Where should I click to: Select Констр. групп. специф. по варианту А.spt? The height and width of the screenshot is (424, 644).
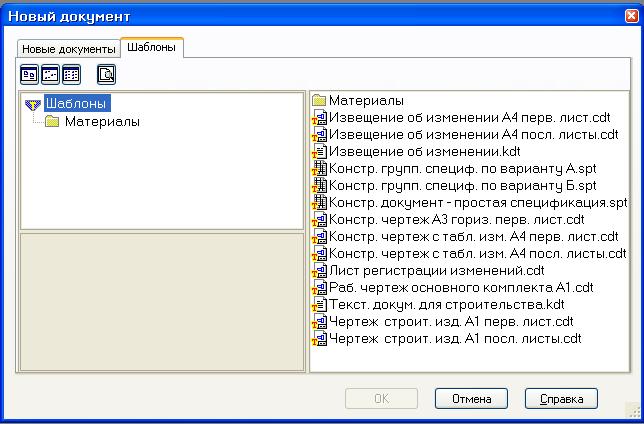tap(463, 169)
